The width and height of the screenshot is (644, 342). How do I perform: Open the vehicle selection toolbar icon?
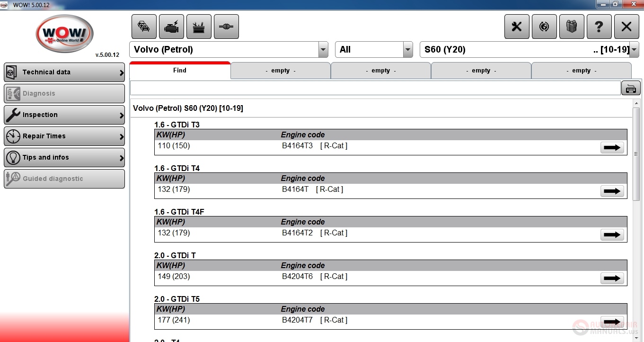pyautogui.click(x=144, y=27)
